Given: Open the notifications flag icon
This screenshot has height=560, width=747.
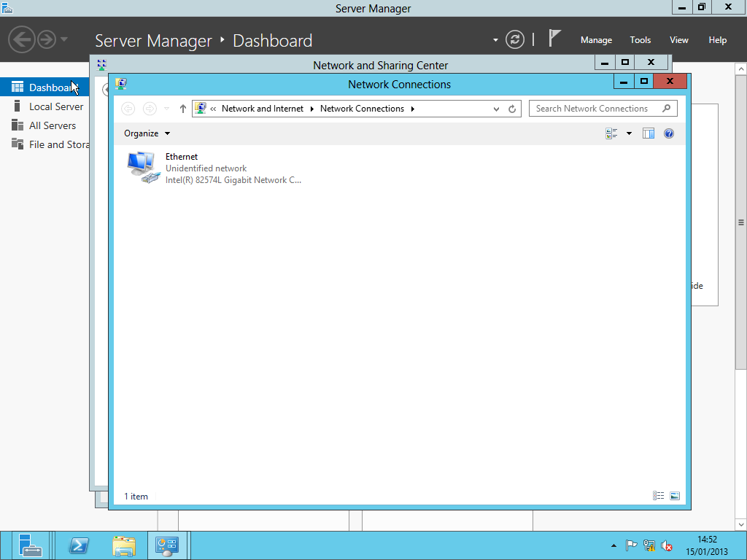Looking at the screenshot, I should pos(555,38).
